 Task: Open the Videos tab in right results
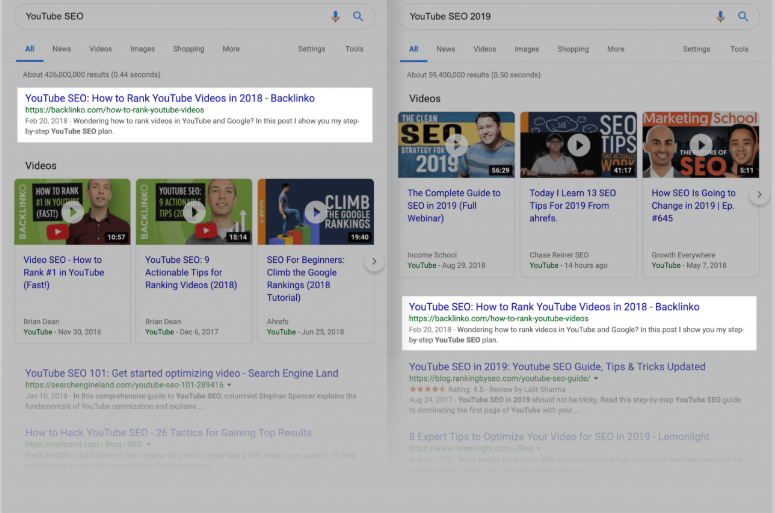point(484,49)
